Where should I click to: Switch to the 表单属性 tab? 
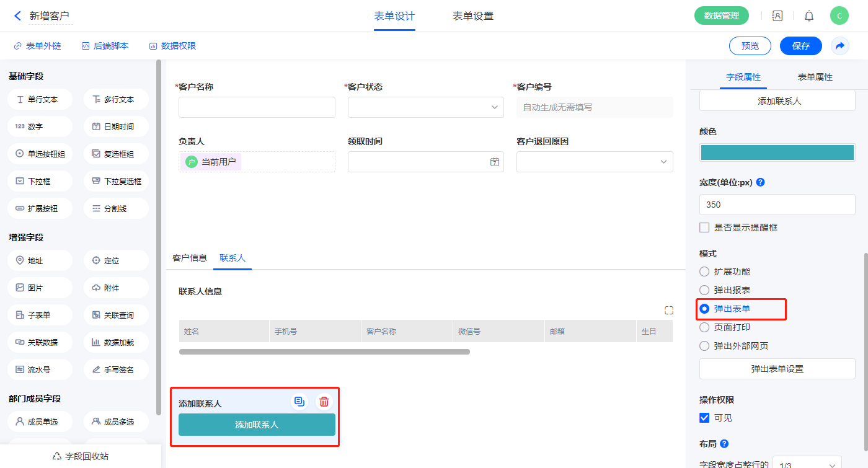[x=815, y=77]
